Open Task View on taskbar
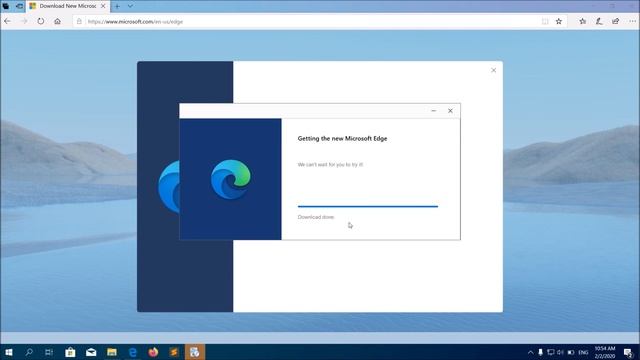This screenshot has width=640, height=360. (x=49, y=352)
